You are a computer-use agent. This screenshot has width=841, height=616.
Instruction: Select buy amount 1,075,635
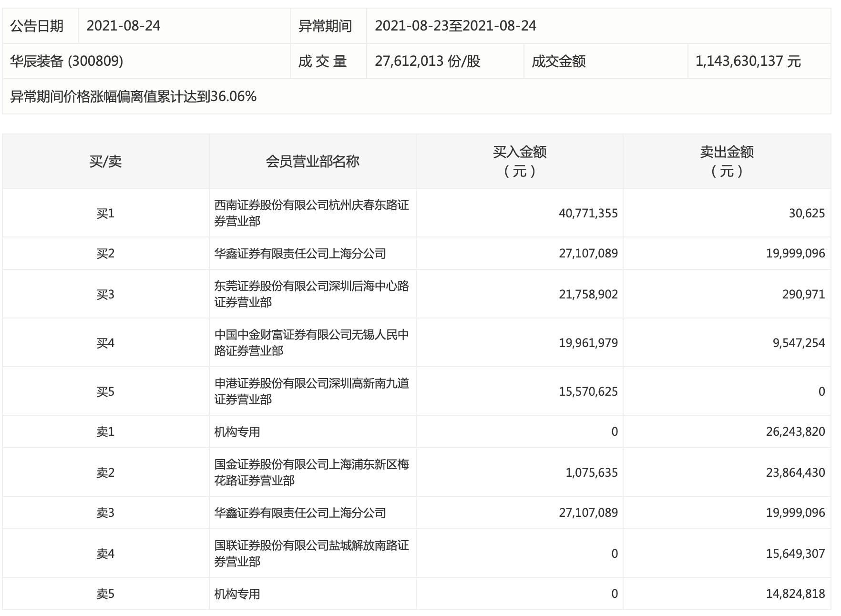coord(592,472)
